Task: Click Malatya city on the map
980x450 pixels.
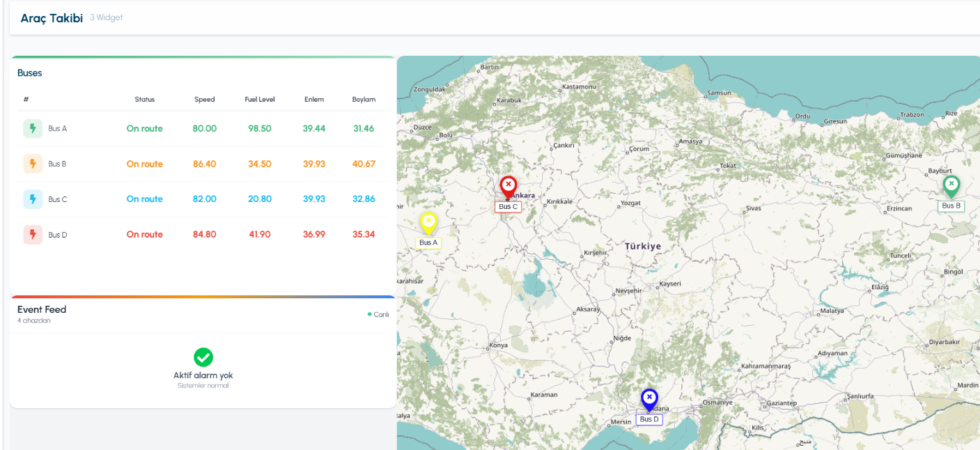Action: pyautogui.click(x=832, y=311)
